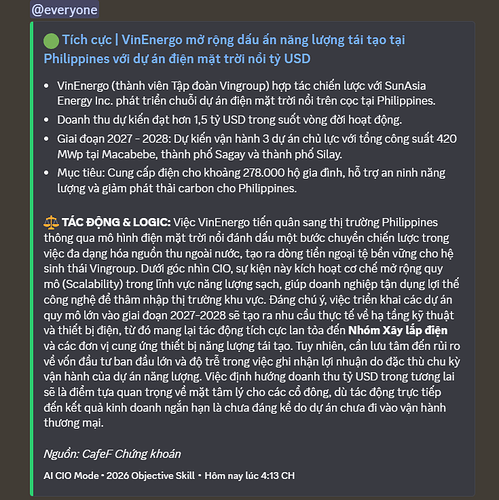Click the 278.000 hộ gia đình bullet
Viewport: 499px width, 500px height.
click(251, 181)
